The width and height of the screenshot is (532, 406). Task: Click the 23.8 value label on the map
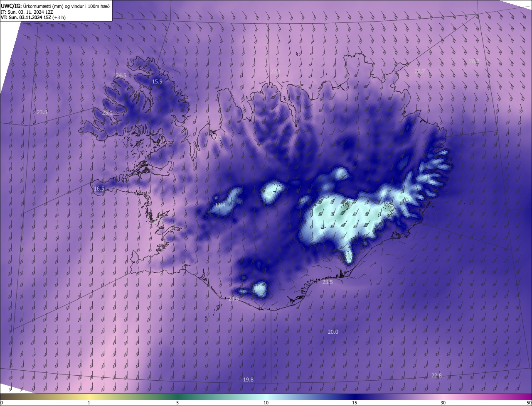coord(42,112)
